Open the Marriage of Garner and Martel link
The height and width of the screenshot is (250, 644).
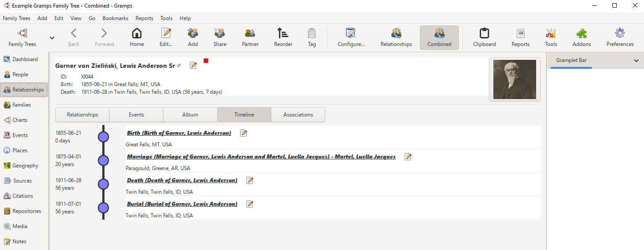[x=261, y=157]
